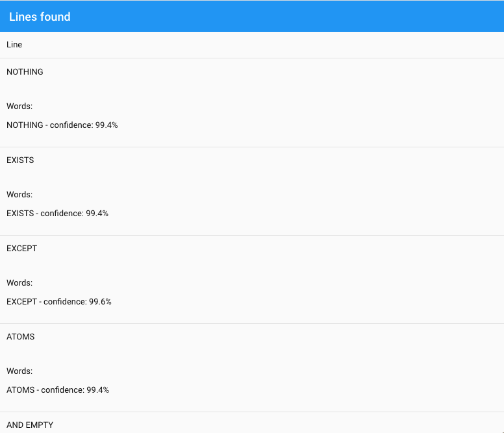Screen dimensions: 504x433
Task: Click the ATOMS line heading
Action: [x=20, y=337]
